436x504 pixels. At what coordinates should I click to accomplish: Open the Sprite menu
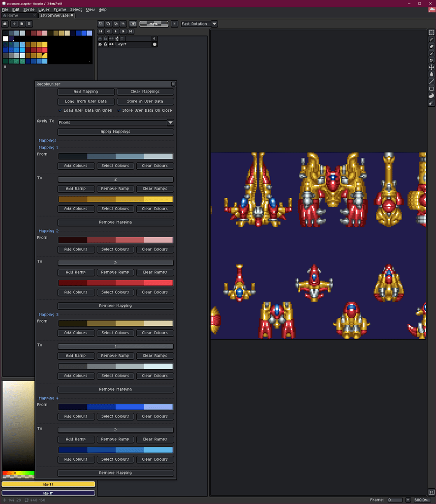(x=29, y=10)
